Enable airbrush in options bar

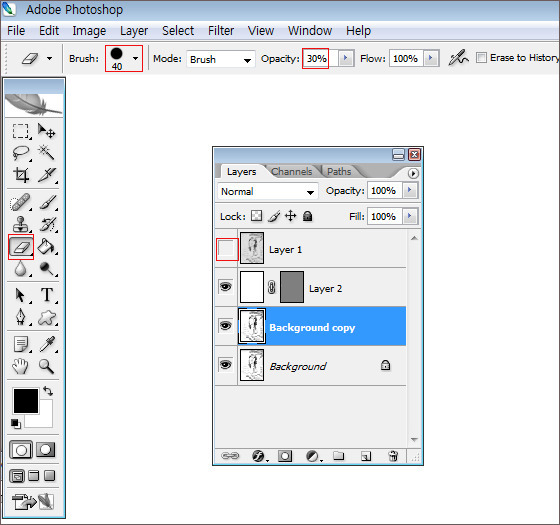click(x=458, y=58)
